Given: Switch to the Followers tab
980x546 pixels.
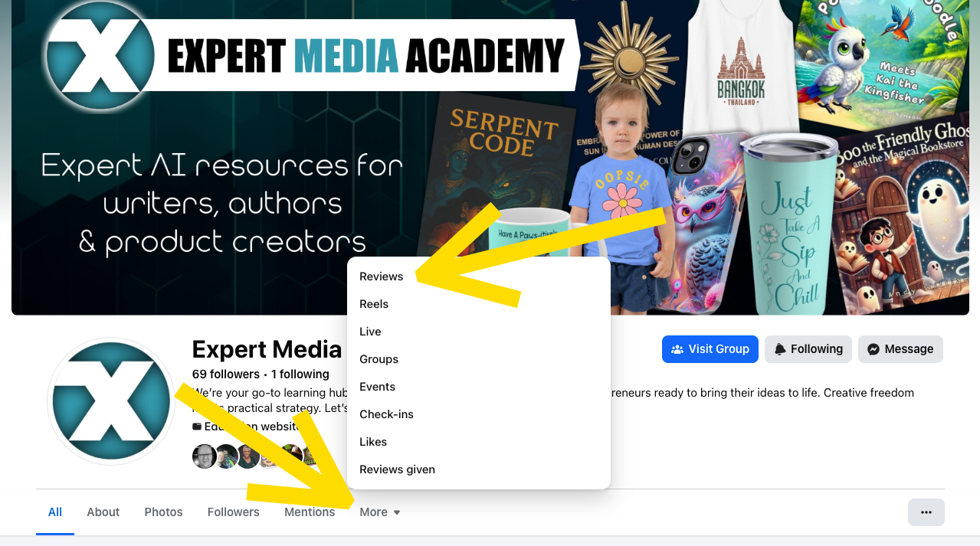Looking at the screenshot, I should [234, 512].
